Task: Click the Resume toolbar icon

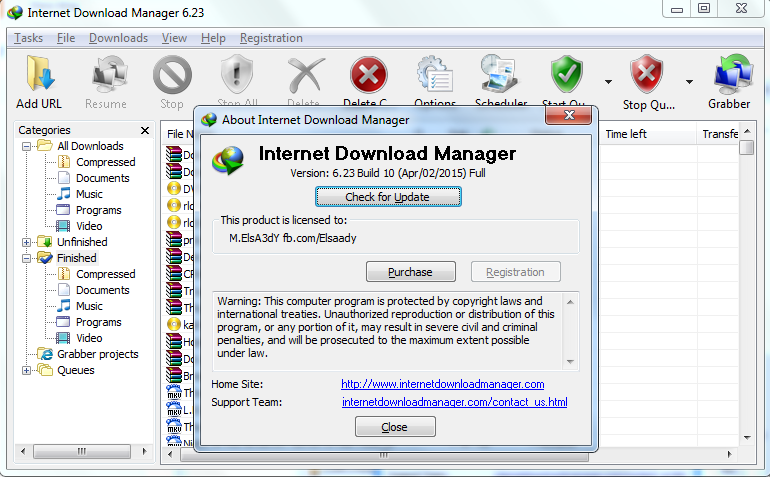Action: pyautogui.click(x=109, y=74)
